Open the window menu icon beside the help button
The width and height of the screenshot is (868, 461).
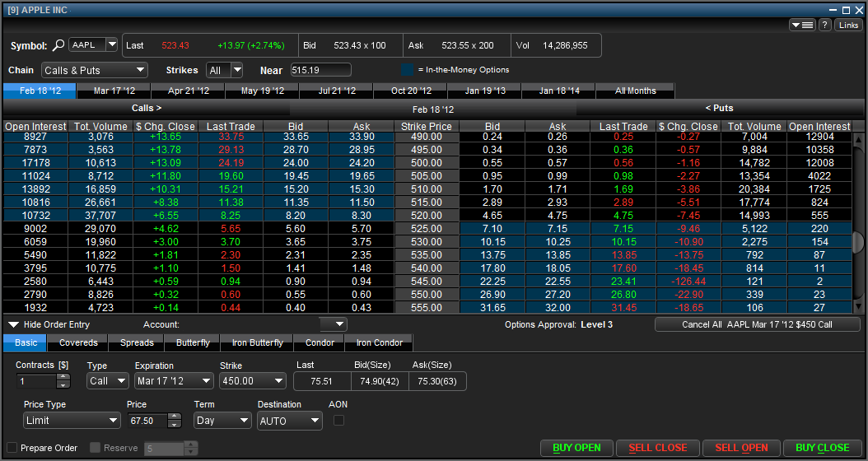coord(802,25)
